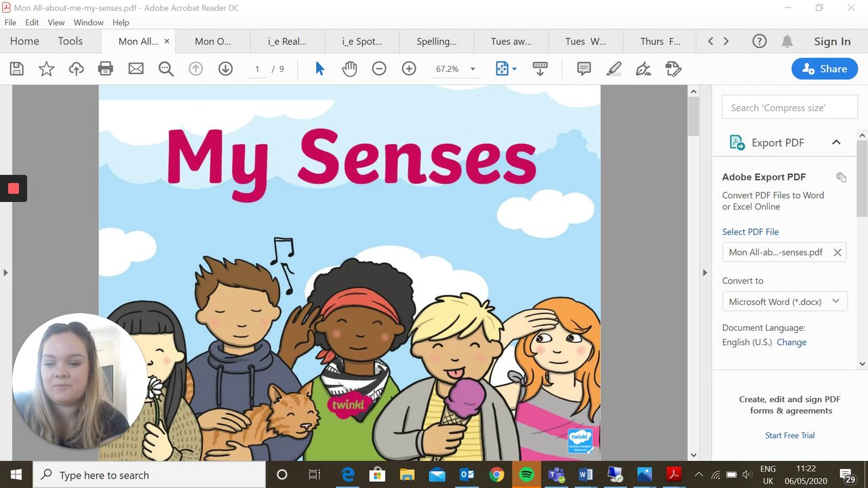The height and width of the screenshot is (488, 868).
Task: Click the document vertical scrollbar thumb
Action: click(693, 117)
